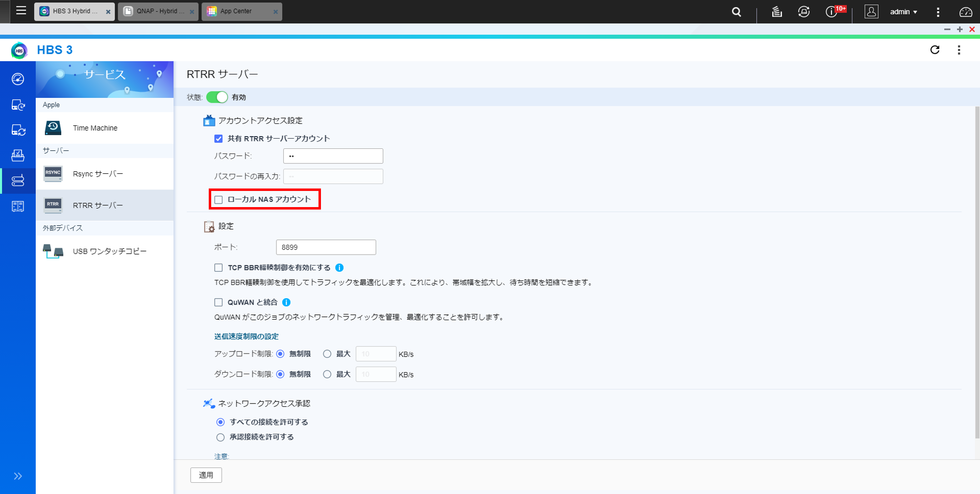Select Rsync サーバー service

coord(105,174)
